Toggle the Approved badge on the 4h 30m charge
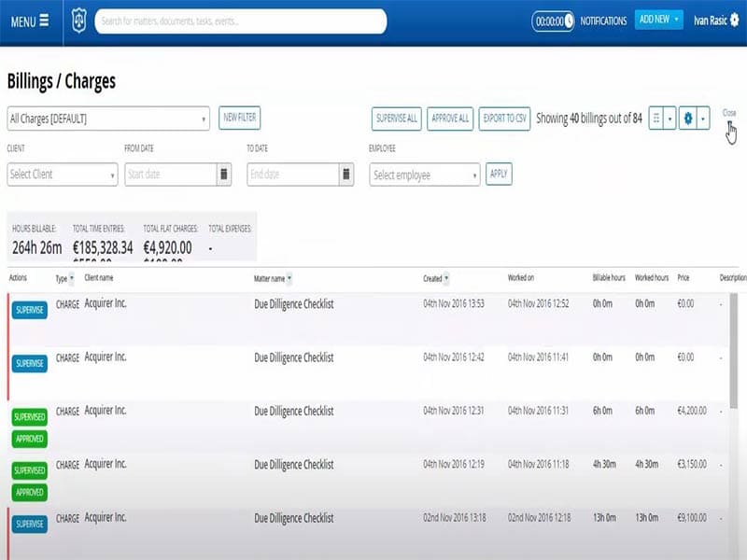 click(30, 492)
